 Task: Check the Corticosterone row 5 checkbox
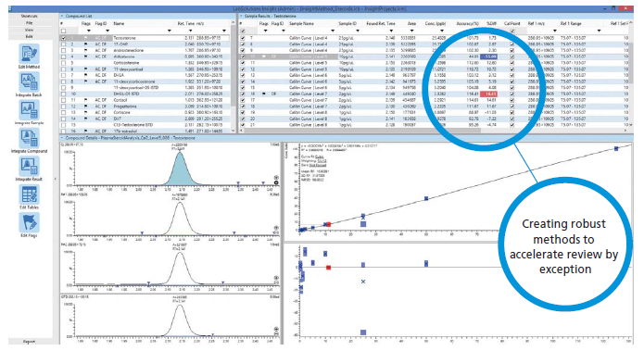point(63,63)
